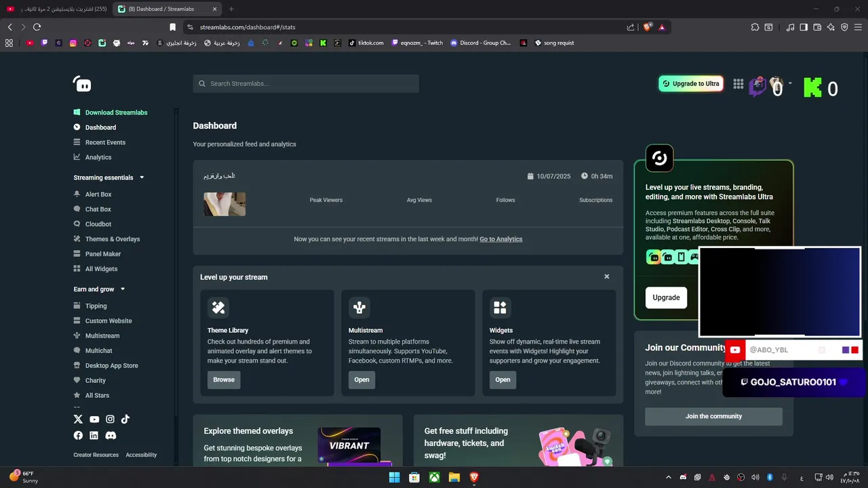The height and width of the screenshot is (488, 868).
Task: Open Cloudbot from the sidebar
Action: 92,224
